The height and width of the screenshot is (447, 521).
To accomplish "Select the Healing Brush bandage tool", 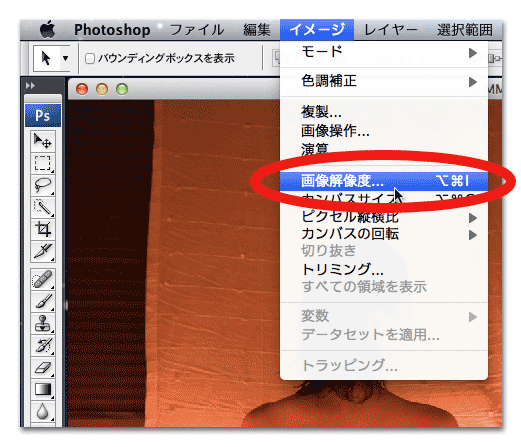I will (x=43, y=279).
